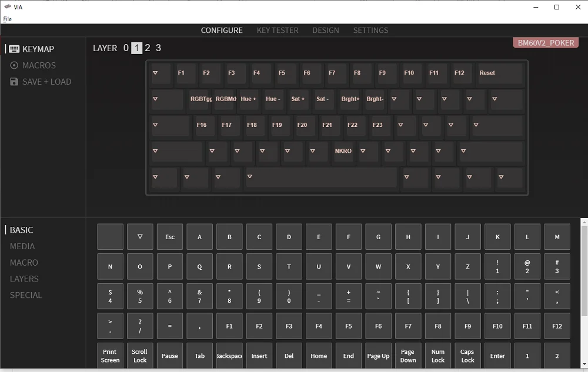Switch to layer 3
The height and width of the screenshot is (372, 588).
158,48
